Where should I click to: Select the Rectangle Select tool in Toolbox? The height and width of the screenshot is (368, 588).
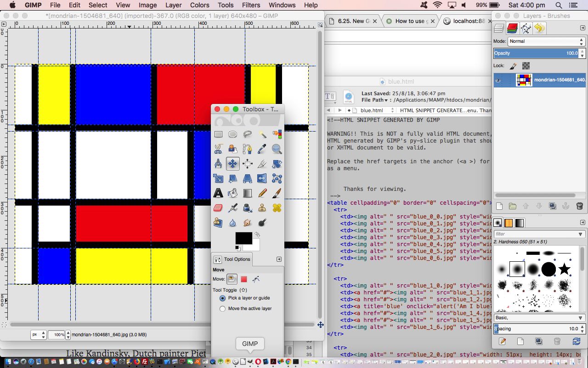[x=218, y=134]
